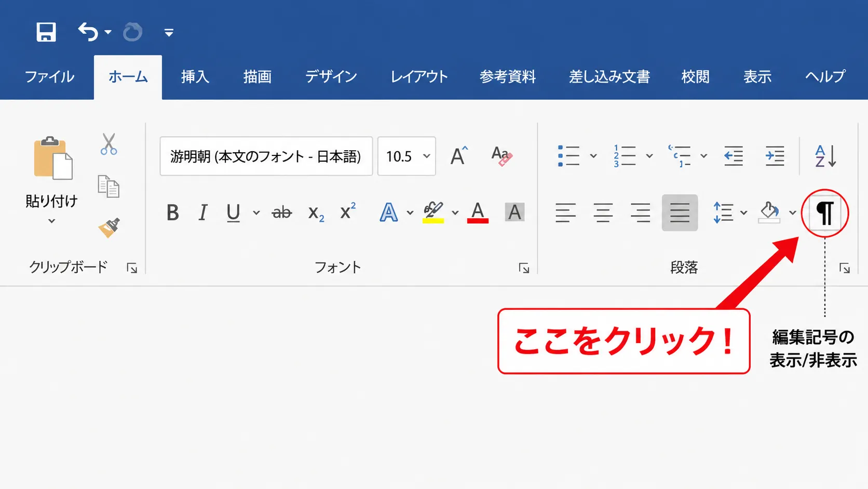Center align text

pyautogui.click(x=603, y=213)
